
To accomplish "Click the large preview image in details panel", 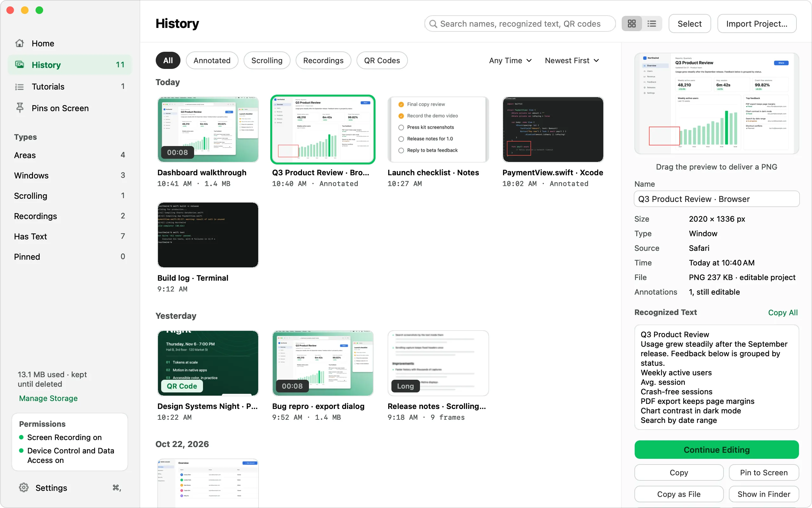I will (717, 104).
